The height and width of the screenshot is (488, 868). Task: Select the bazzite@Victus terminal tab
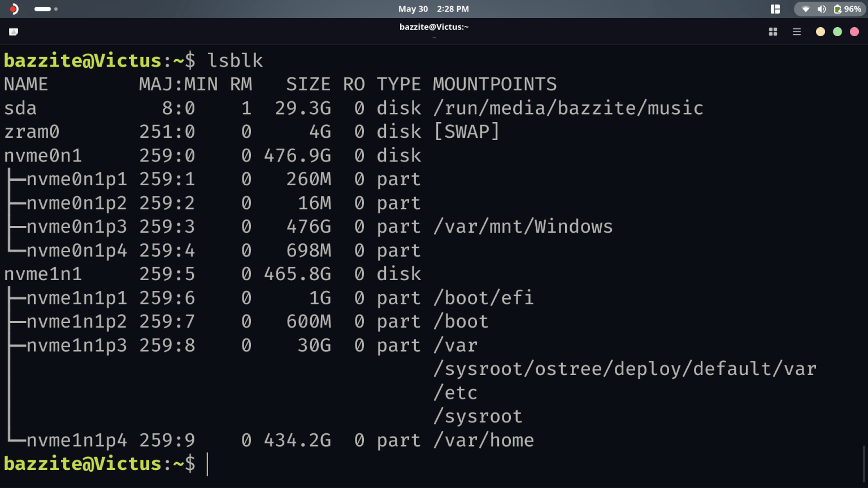pyautogui.click(x=434, y=27)
